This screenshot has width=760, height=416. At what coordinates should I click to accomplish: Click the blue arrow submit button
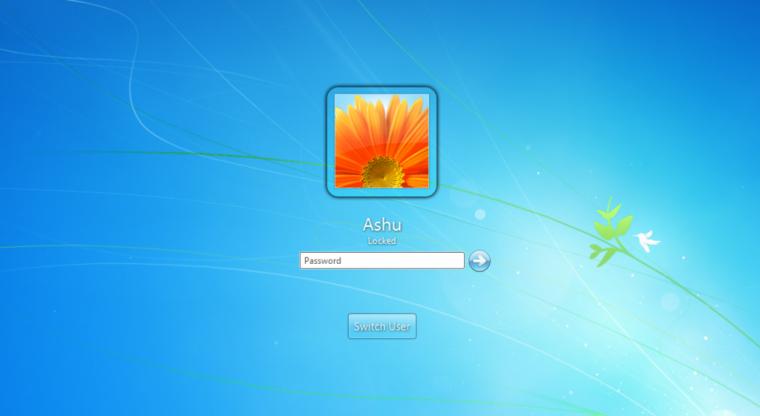coord(479,261)
